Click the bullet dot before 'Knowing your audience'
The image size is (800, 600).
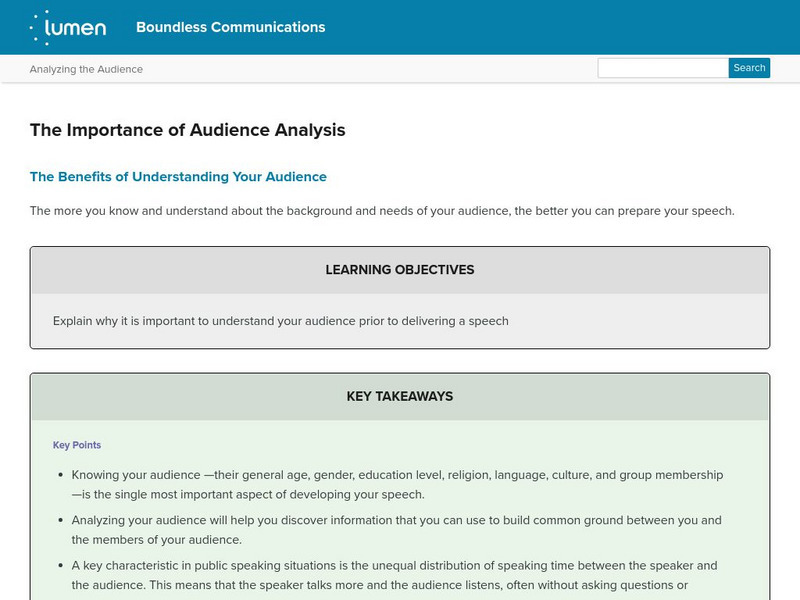tap(61, 475)
